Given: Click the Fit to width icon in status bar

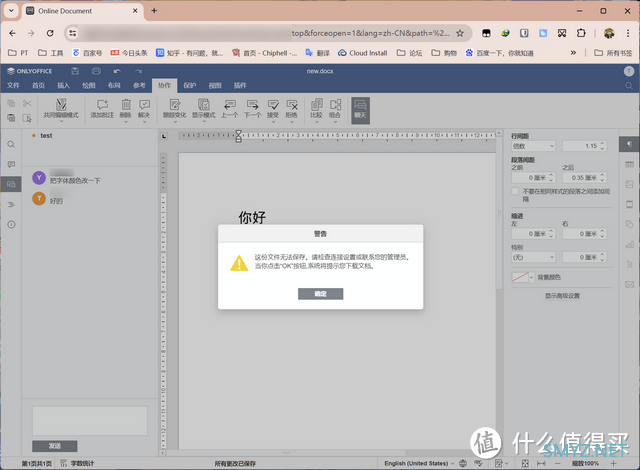Looking at the screenshot, I should (x=541, y=463).
